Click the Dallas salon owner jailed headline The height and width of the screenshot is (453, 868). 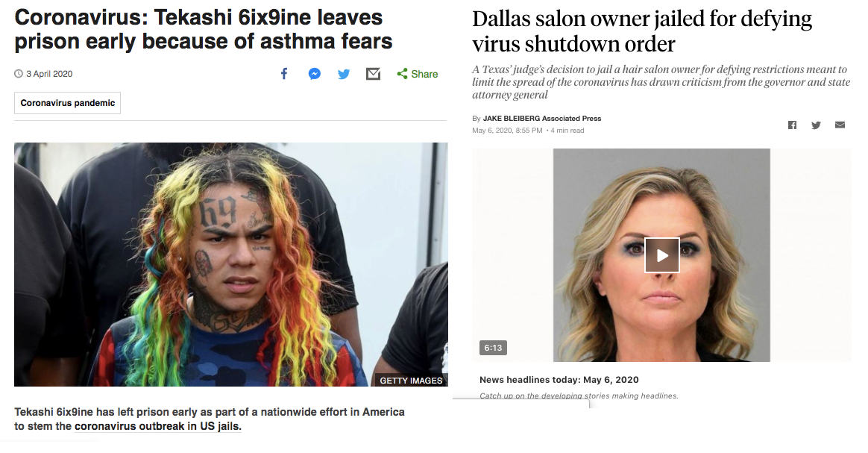641,31
